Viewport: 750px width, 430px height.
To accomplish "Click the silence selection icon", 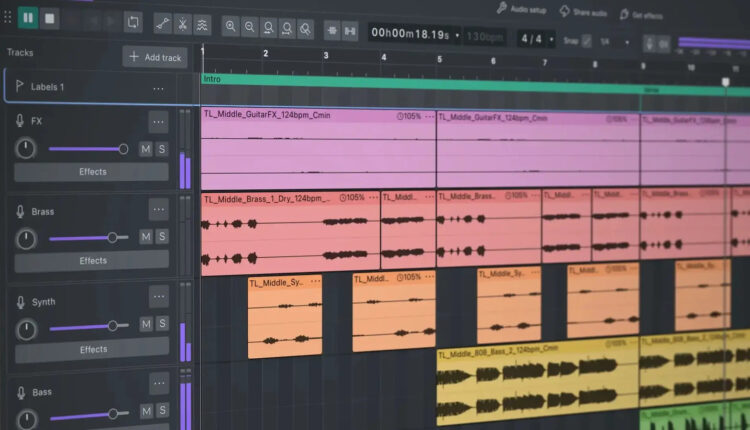I will click(350, 32).
